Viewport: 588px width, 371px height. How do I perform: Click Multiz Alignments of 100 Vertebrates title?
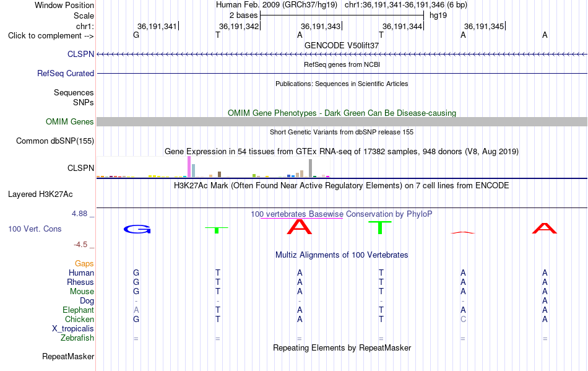(342, 255)
